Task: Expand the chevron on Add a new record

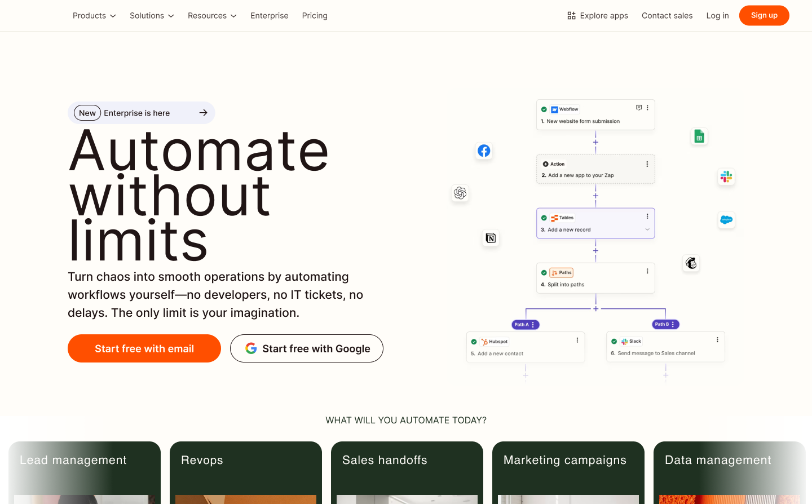Action: click(647, 229)
